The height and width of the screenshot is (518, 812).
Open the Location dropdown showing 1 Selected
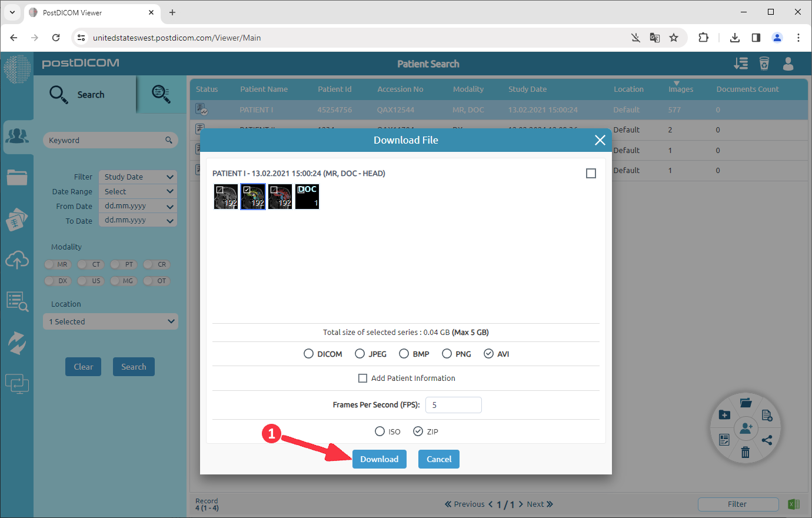tap(110, 321)
